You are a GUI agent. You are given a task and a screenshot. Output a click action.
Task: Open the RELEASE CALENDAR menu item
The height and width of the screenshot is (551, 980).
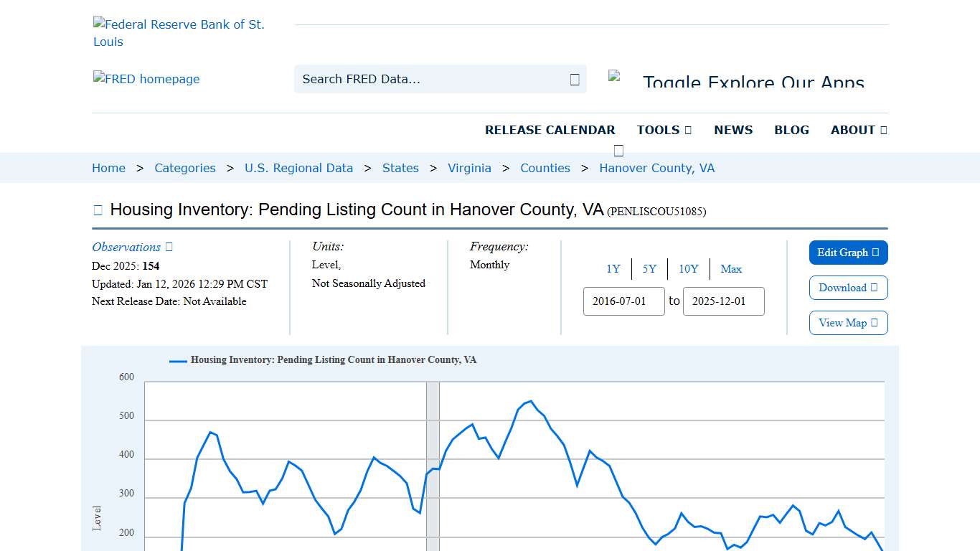point(550,130)
